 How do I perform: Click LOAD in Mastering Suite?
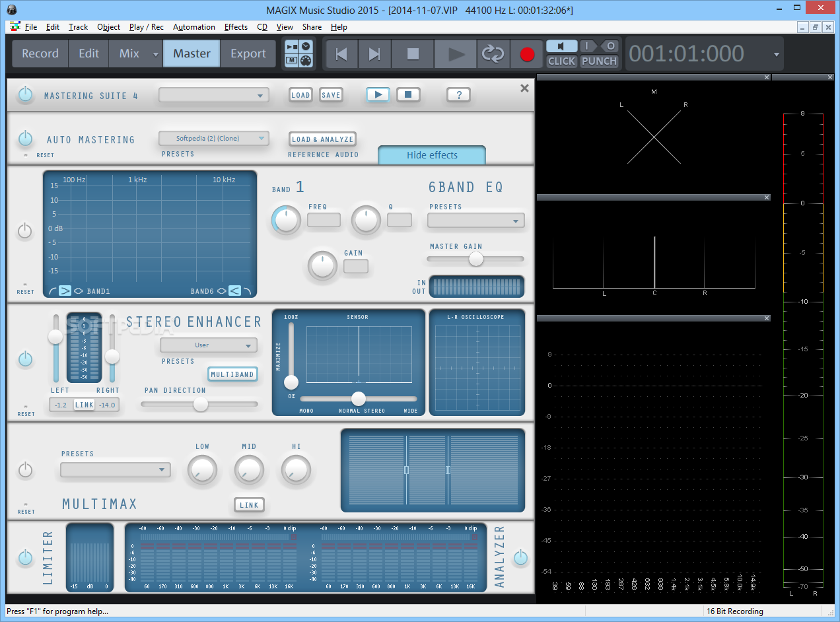coord(300,95)
